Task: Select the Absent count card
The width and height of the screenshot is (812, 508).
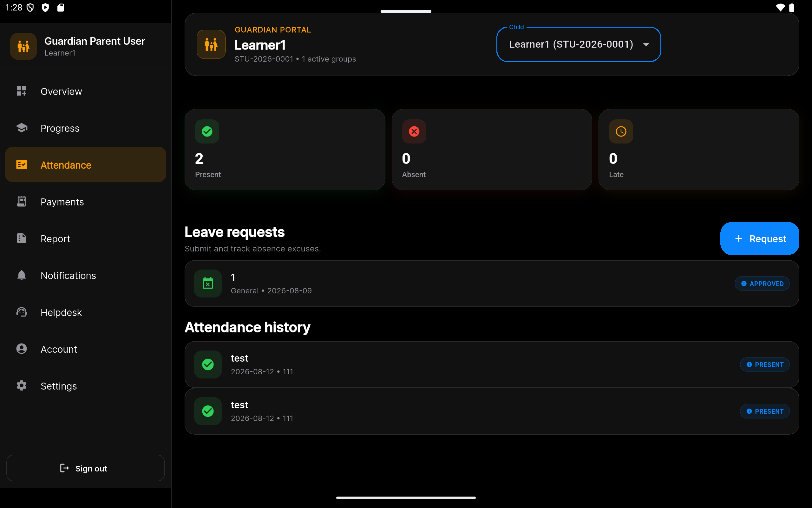Action: (x=492, y=150)
